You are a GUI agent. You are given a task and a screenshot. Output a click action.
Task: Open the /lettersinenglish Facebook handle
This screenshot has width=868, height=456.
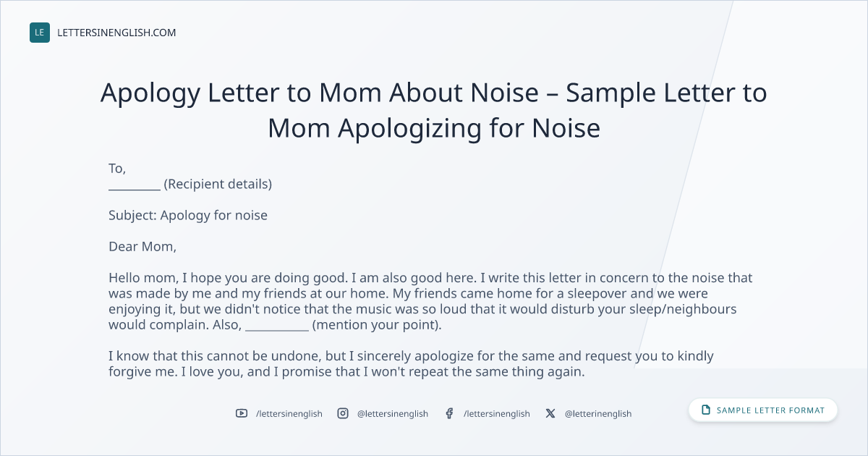[x=497, y=413]
